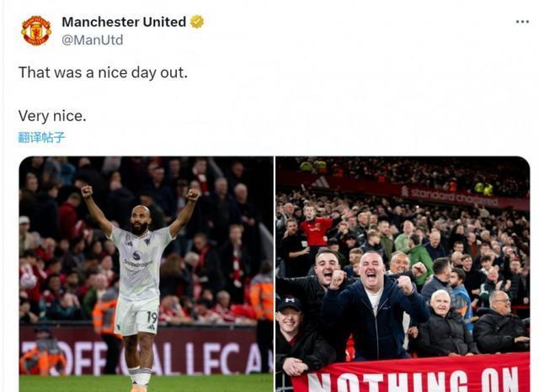Click number 19 on the player's shorts
The height and width of the screenshot is (392, 539).
tap(152, 317)
